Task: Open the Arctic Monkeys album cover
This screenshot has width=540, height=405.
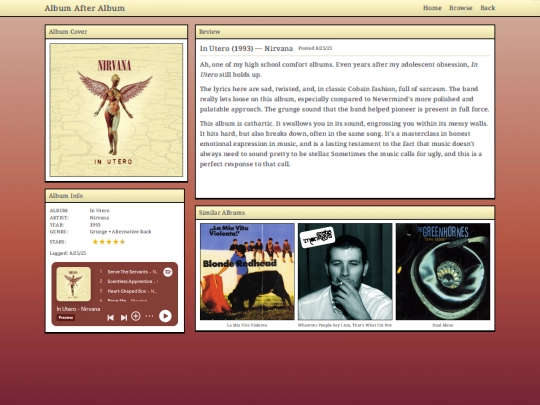Action: click(345, 271)
